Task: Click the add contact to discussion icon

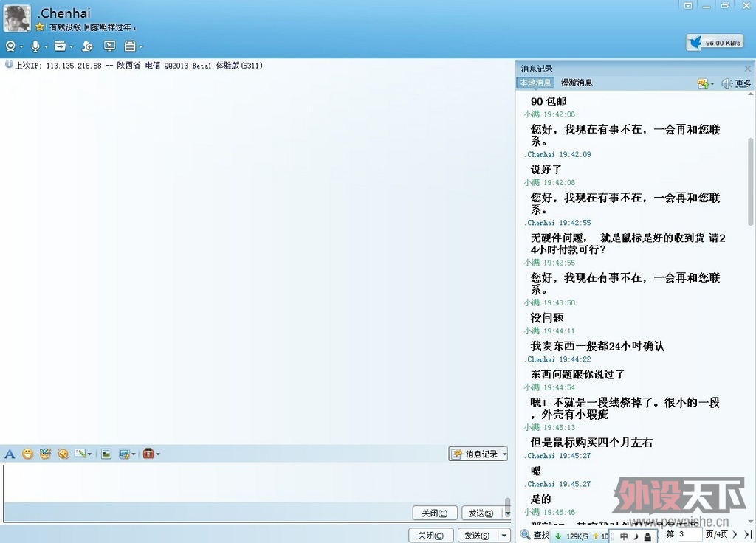Action: [87, 46]
